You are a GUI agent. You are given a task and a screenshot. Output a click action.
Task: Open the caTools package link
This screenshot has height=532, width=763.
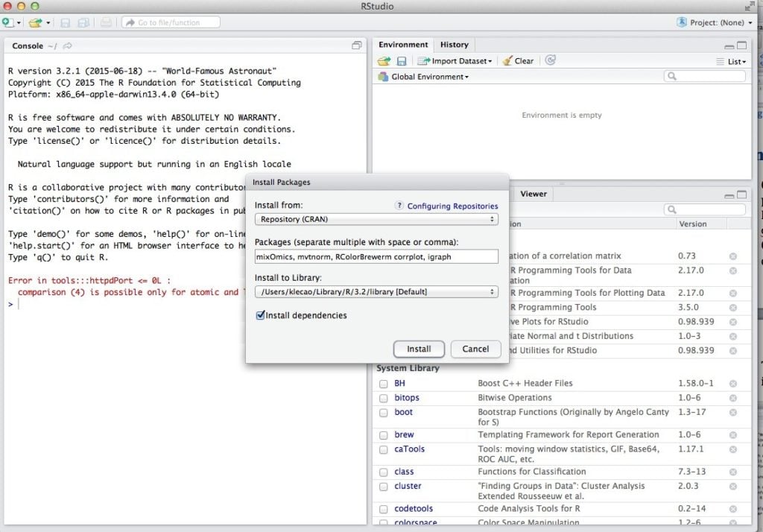(x=409, y=449)
